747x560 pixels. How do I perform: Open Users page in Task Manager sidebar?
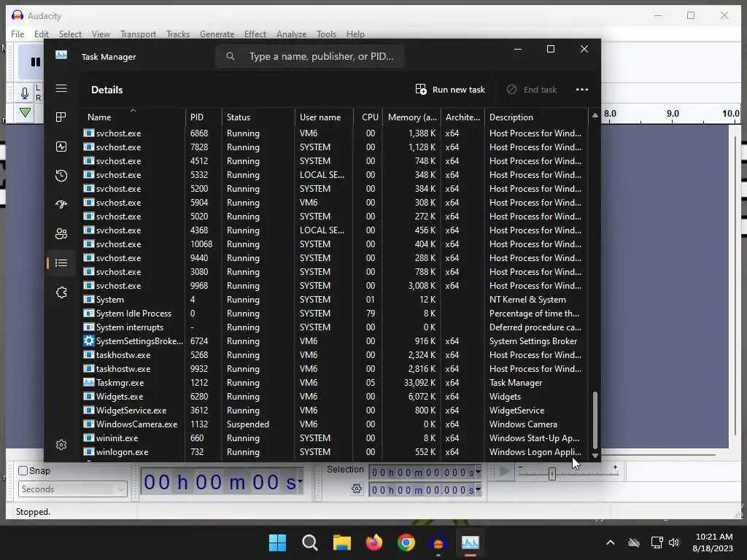pos(61,234)
